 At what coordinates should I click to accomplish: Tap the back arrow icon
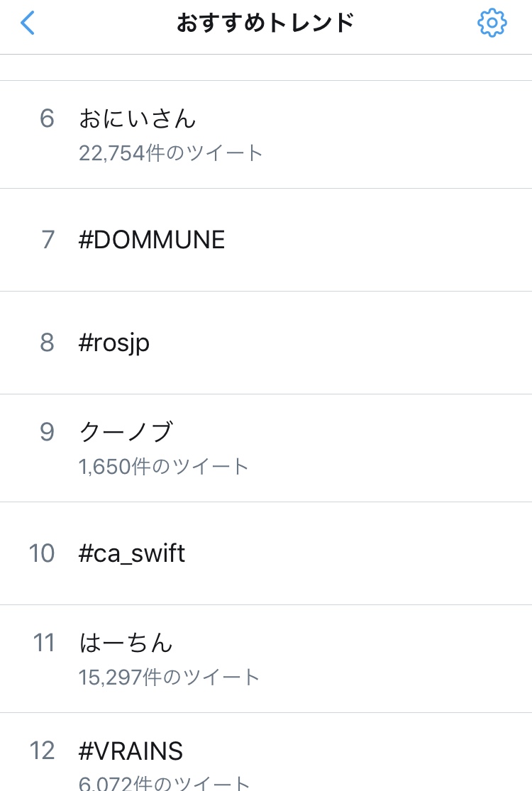click(x=27, y=23)
